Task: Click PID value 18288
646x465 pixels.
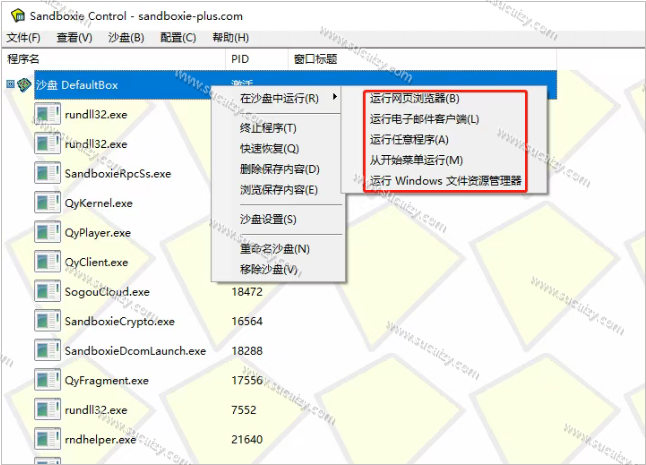Action: pyautogui.click(x=247, y=351)
